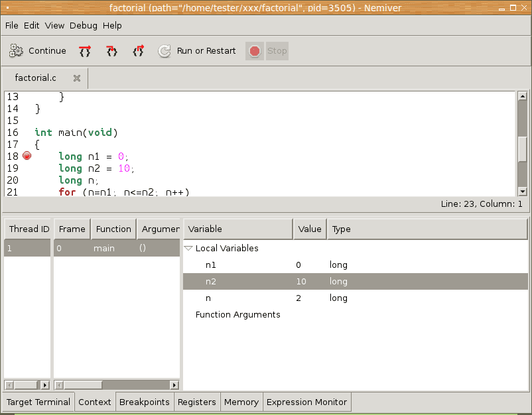The image size is (532, 415).
Task: Collapse the Local Variables tree
Action: click(188, 249)
